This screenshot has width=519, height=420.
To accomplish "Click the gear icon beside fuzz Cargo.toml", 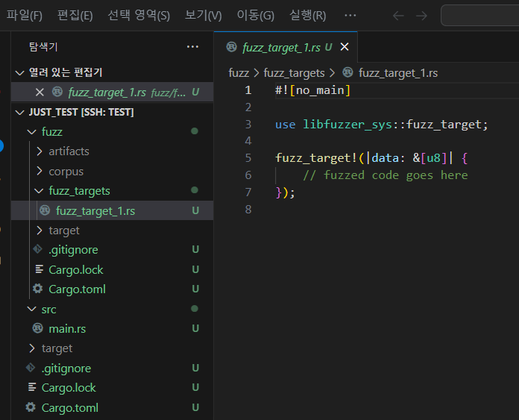I will pos(38,289).
